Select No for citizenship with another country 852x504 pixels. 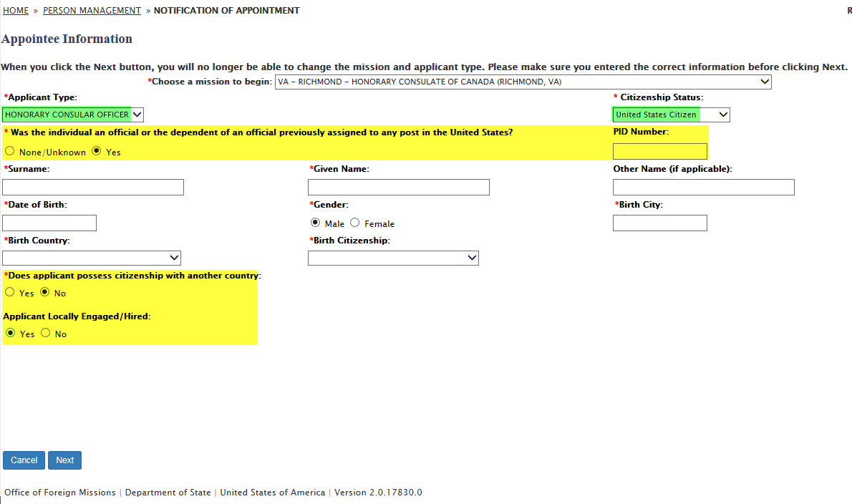point(45,292)
